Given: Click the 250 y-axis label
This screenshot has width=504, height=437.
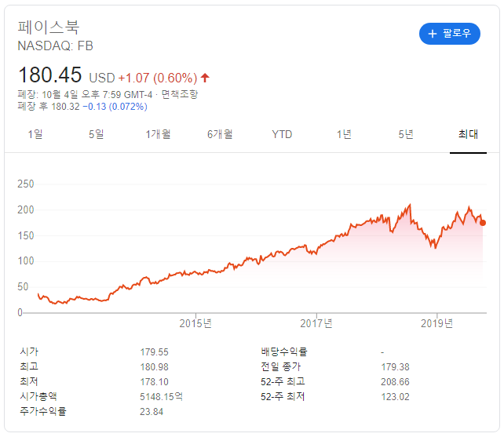Looking at the screenshot, I should (x=26, y=184).
